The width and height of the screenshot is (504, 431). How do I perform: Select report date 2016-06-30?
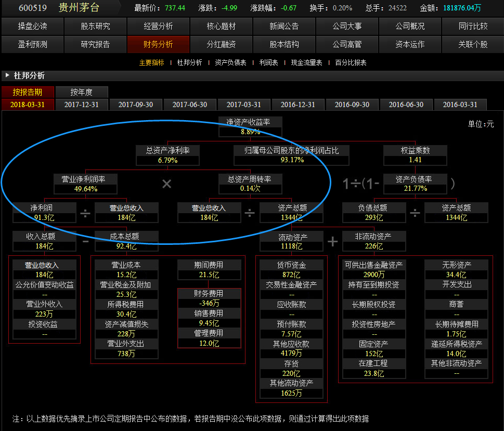coord(406,105)
